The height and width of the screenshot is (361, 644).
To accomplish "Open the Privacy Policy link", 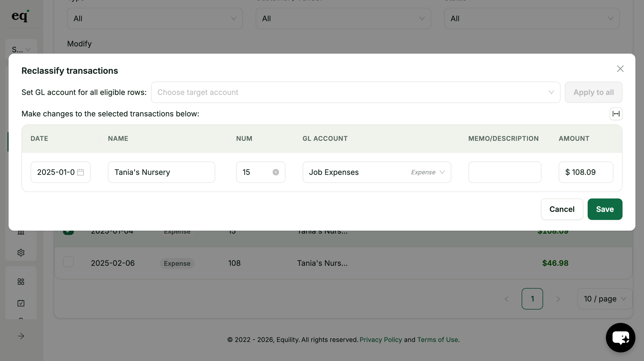I will point(381,340).
